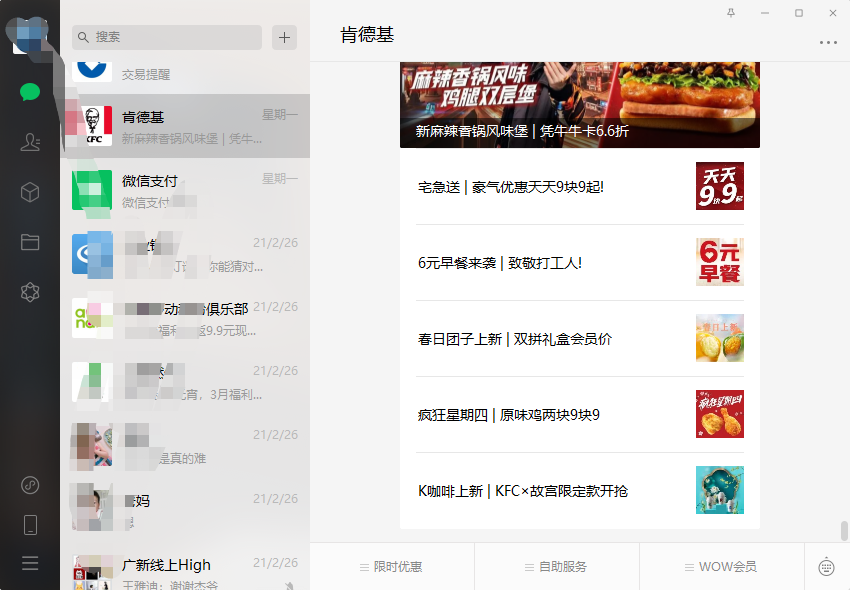Open chat named ending 妈
Screen dimensions: 850x590
click(185, 510)
